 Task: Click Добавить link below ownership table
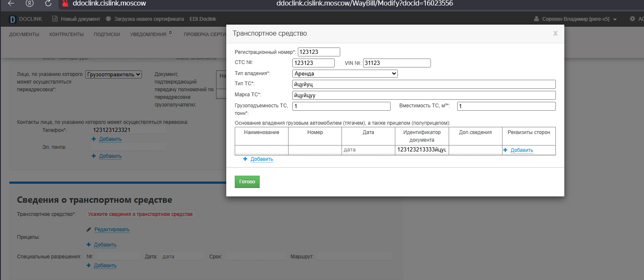click(x=262, y=159)
